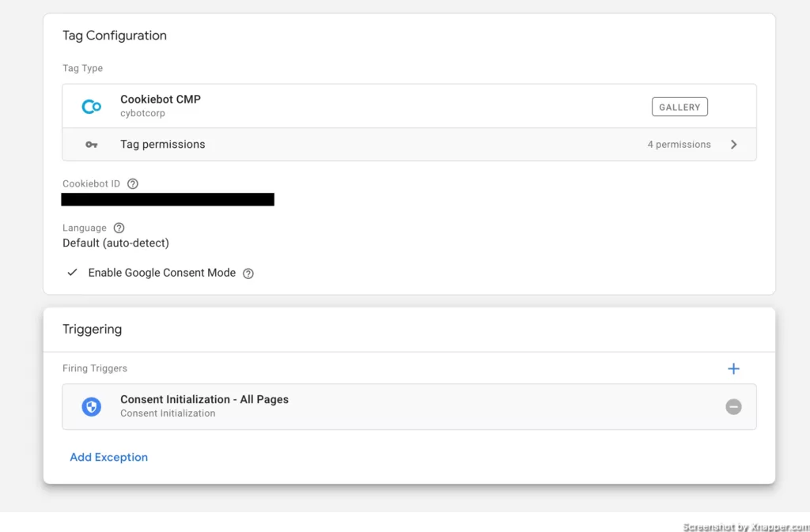
Task: Add a new firing trigger with plus icon
Action: coord(733,368)
